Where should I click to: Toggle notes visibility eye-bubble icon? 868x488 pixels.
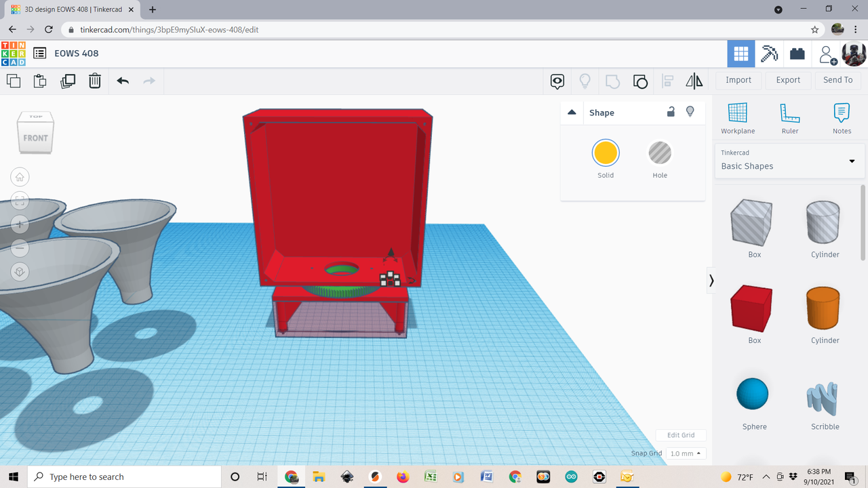coord(557,81)
